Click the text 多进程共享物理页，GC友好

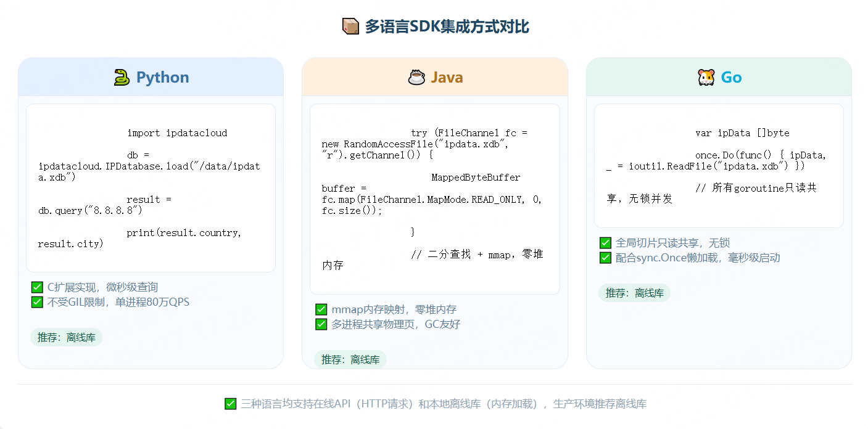click(x=395, y=324)
